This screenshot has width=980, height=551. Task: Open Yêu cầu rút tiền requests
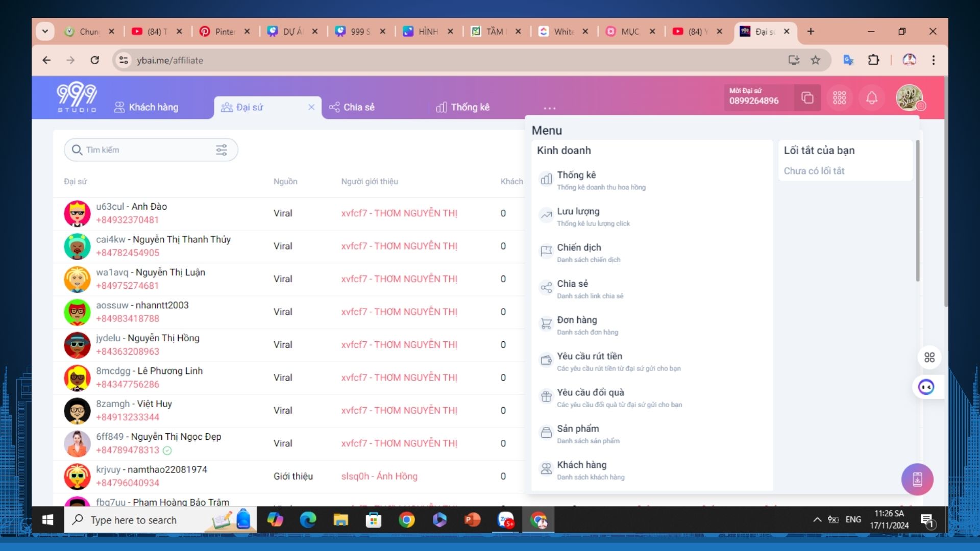[x=609, y=361]
